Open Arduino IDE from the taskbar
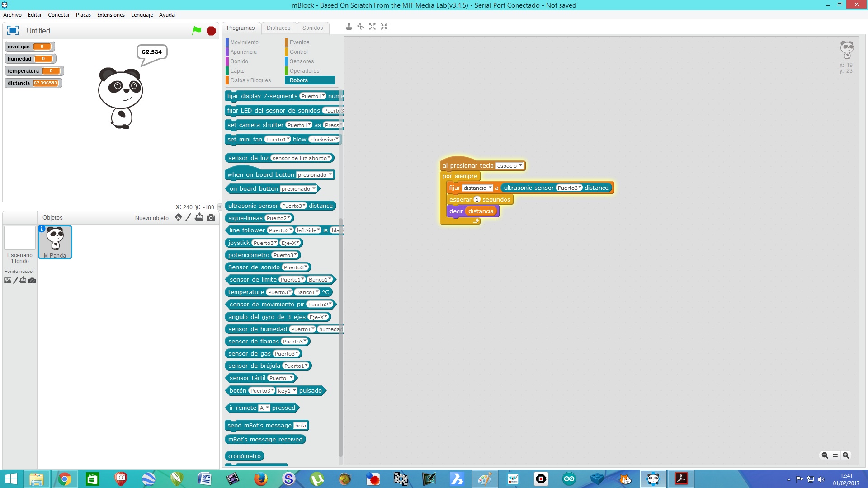The height and width of the screenshot is (488, 868). click(569, 479)
